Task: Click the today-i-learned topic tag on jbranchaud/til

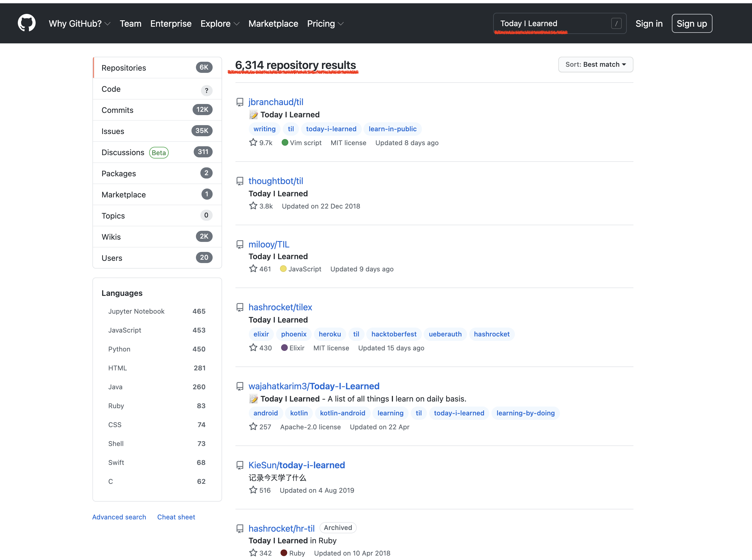Action: point(331,129)
